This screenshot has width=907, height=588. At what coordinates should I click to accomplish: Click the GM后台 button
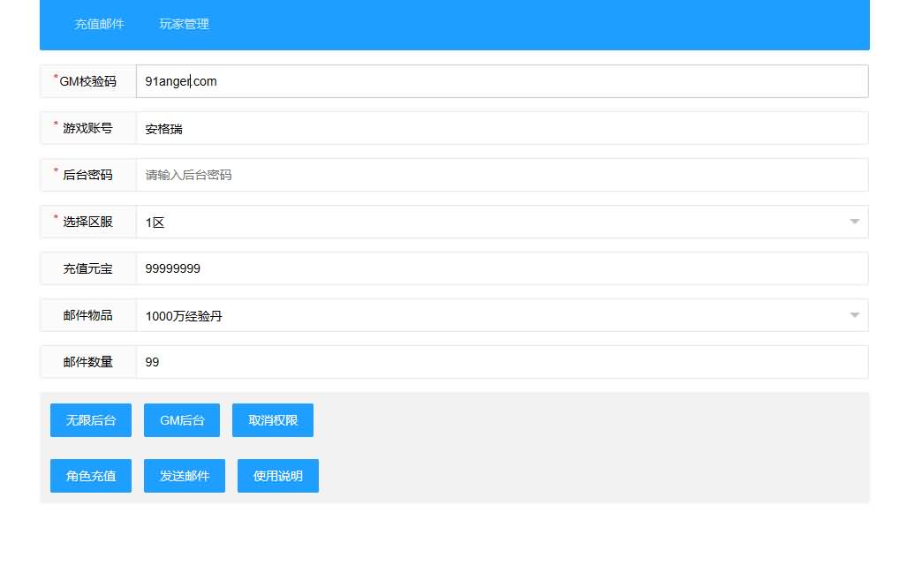point(182,420)
